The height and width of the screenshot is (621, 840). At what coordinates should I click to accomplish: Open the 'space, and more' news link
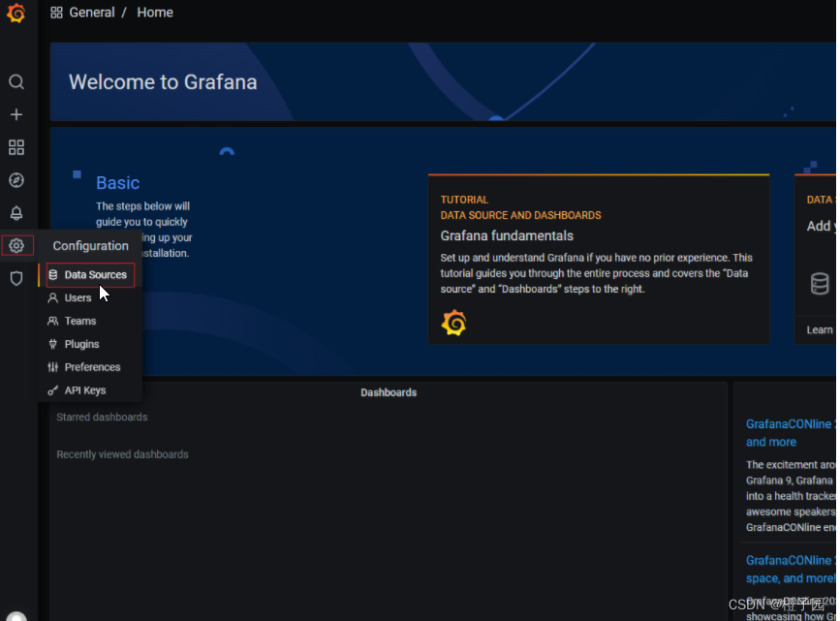(x=791, y=569)
